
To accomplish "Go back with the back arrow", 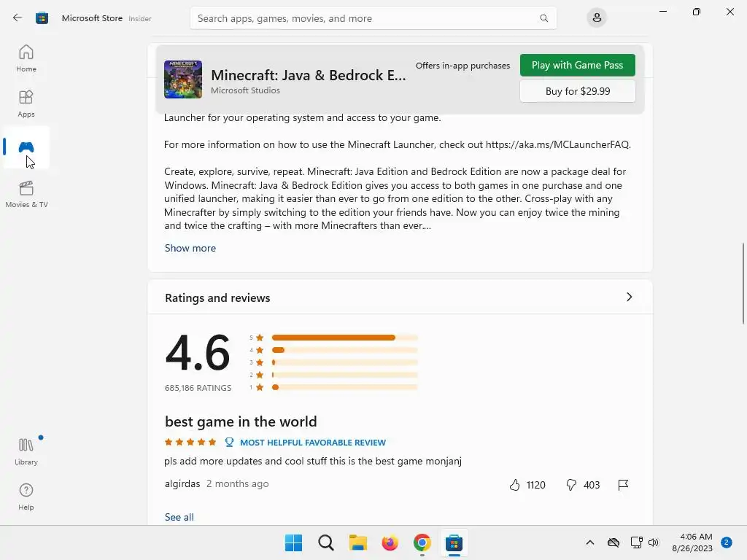I will tap(18, 18).
